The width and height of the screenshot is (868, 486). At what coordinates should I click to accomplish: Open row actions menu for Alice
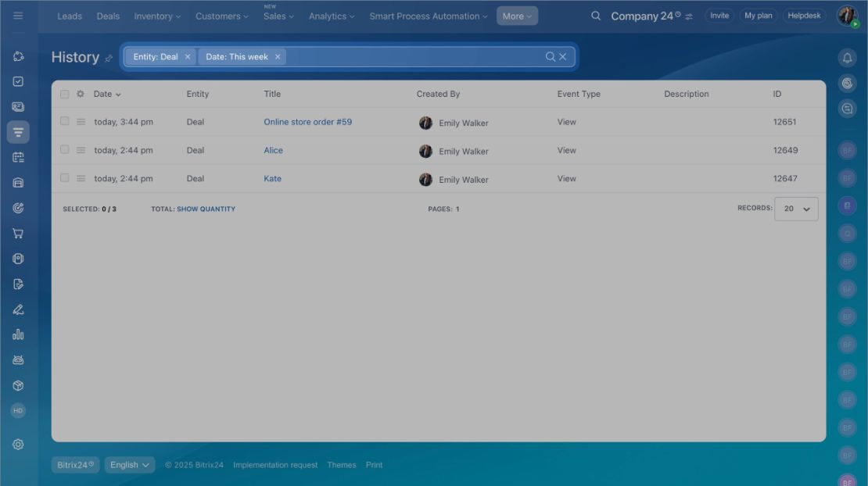pyautogui.click(x=81, y=150)
